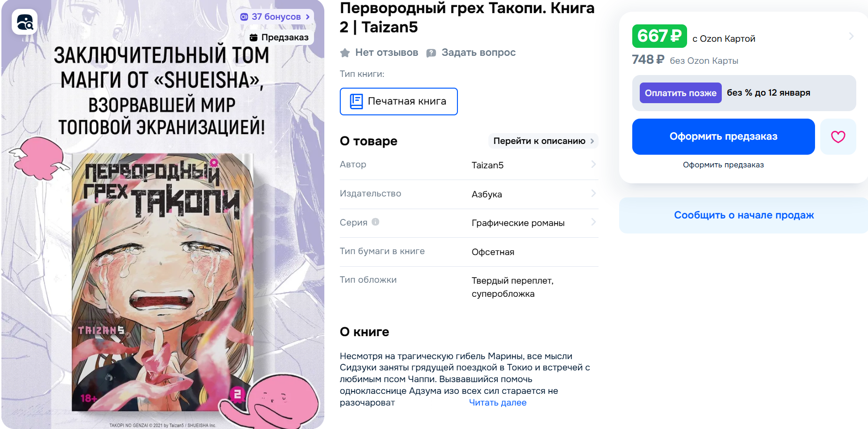
Task: Open Ozon Card price details chevron
Action: 851,36
